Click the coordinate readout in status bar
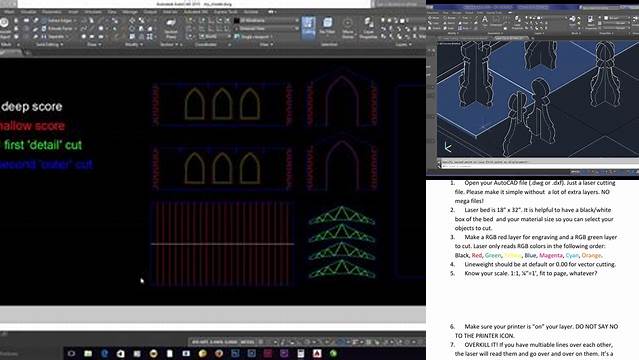 215,342
